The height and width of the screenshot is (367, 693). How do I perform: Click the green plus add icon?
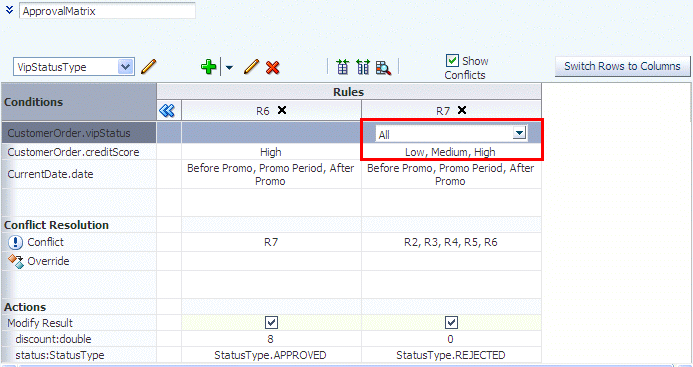[209, 67]
